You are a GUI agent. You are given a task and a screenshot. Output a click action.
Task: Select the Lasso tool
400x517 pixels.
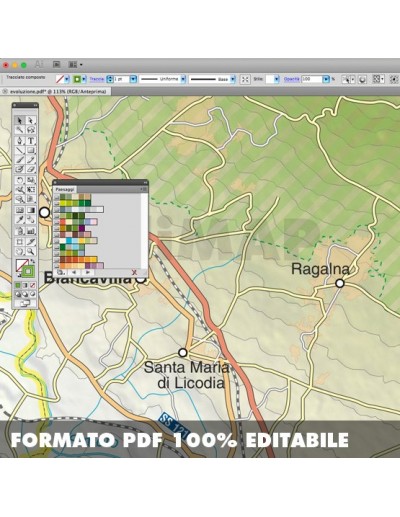tap(30, 130)
